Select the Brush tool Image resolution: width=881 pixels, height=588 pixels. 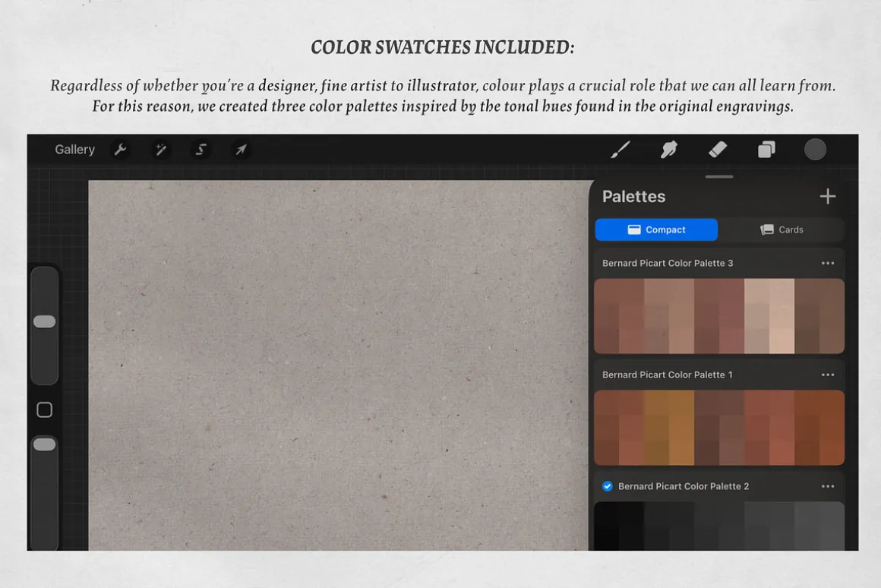coord(620,150)
